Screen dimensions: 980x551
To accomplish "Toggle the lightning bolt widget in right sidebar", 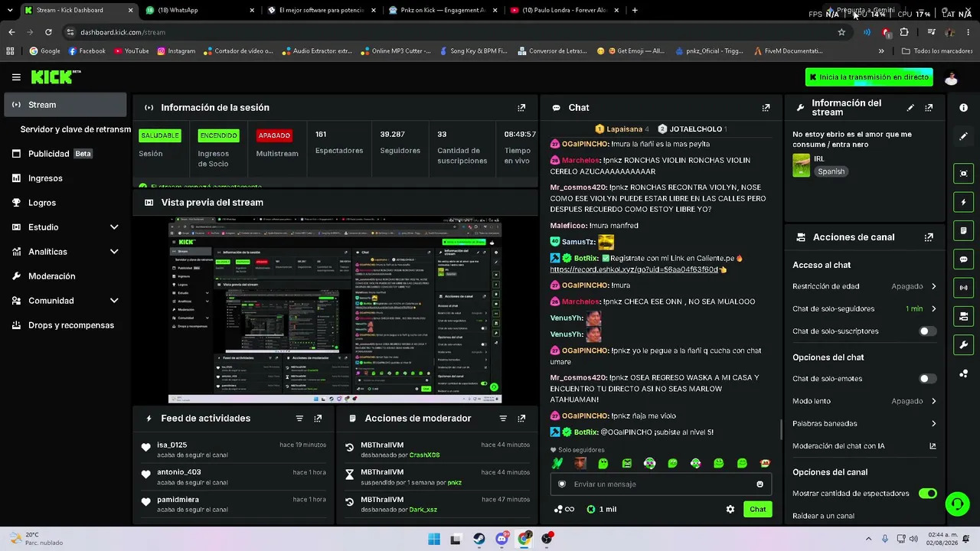I will 963,202.
